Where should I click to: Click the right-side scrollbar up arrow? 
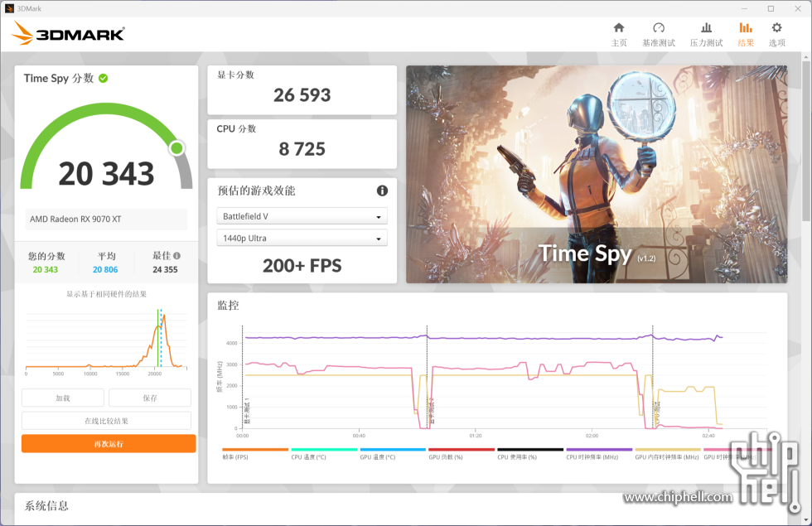coord(805,56)
